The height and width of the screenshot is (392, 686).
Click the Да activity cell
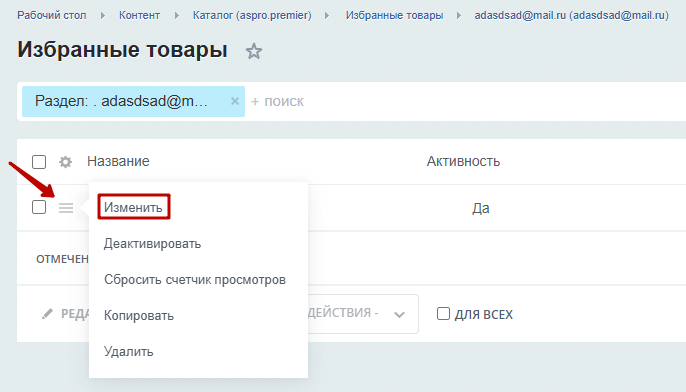(x=480, y=208)
